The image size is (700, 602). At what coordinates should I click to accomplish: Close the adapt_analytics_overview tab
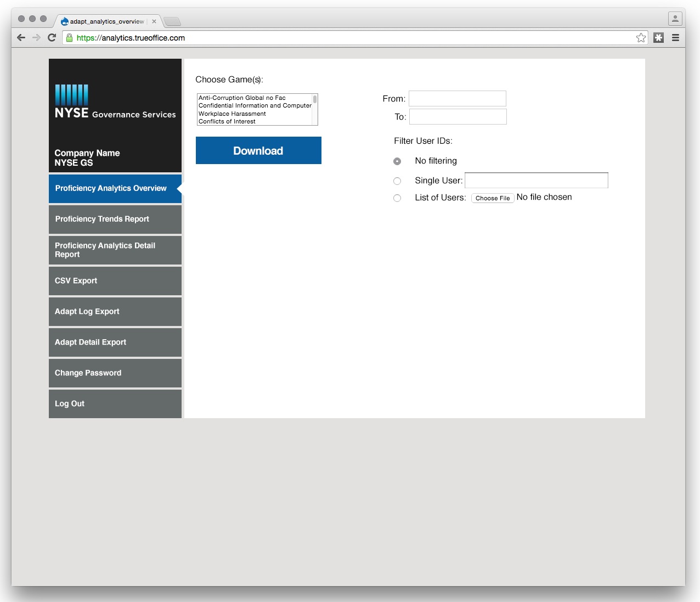(154, 21)
